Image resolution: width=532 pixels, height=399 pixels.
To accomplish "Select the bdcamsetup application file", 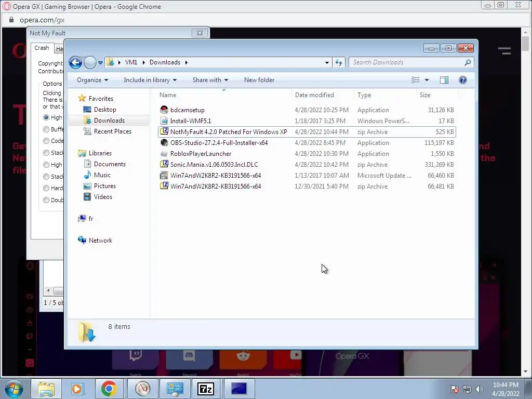I will 307,110.
